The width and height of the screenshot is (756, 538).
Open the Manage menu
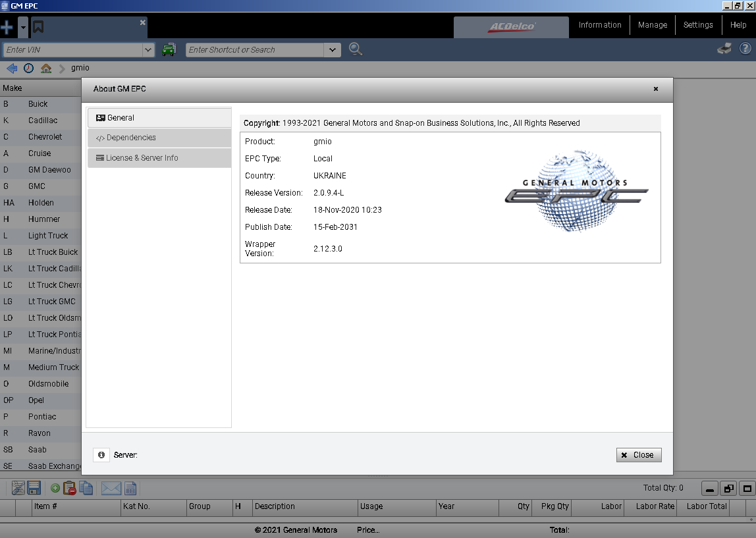[653, 25]
